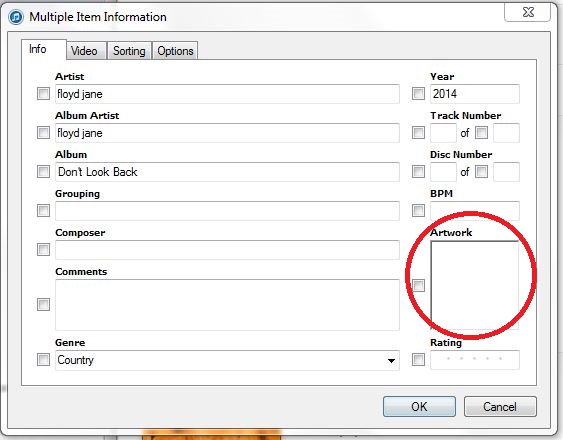The image size is (563, 440).
Task: Open the Sorting tab
Action: (129, 51)
